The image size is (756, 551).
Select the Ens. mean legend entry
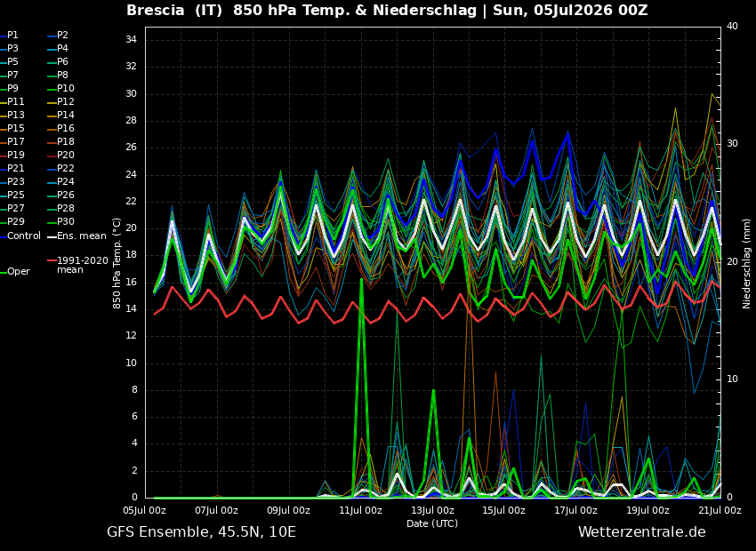(76, 236)
